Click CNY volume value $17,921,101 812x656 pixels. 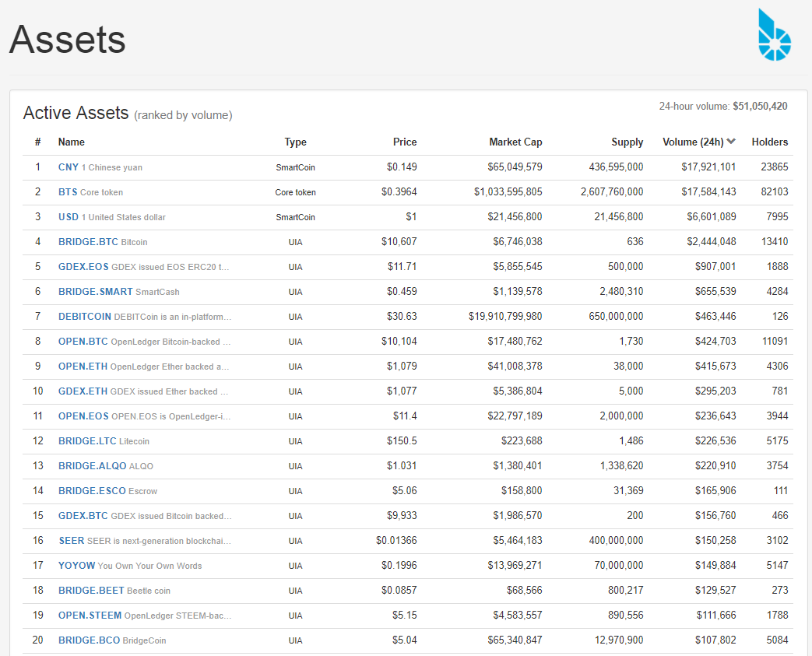tap(708, 167)
